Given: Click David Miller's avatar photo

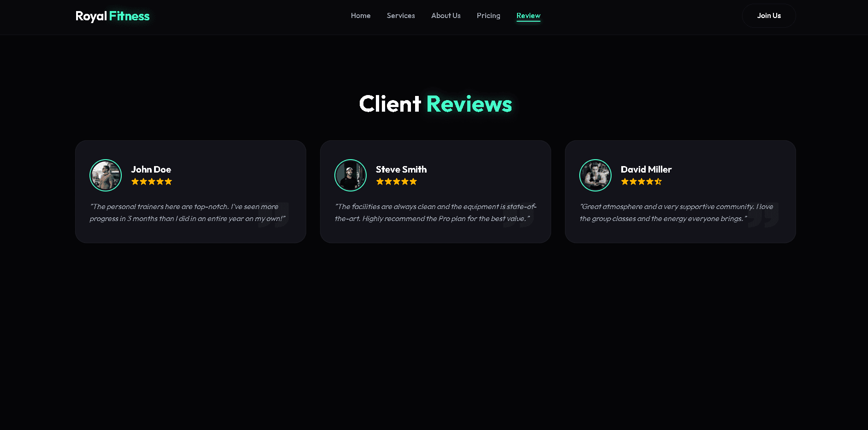Looking at the screenshot, I should click(x=595, y=175).
